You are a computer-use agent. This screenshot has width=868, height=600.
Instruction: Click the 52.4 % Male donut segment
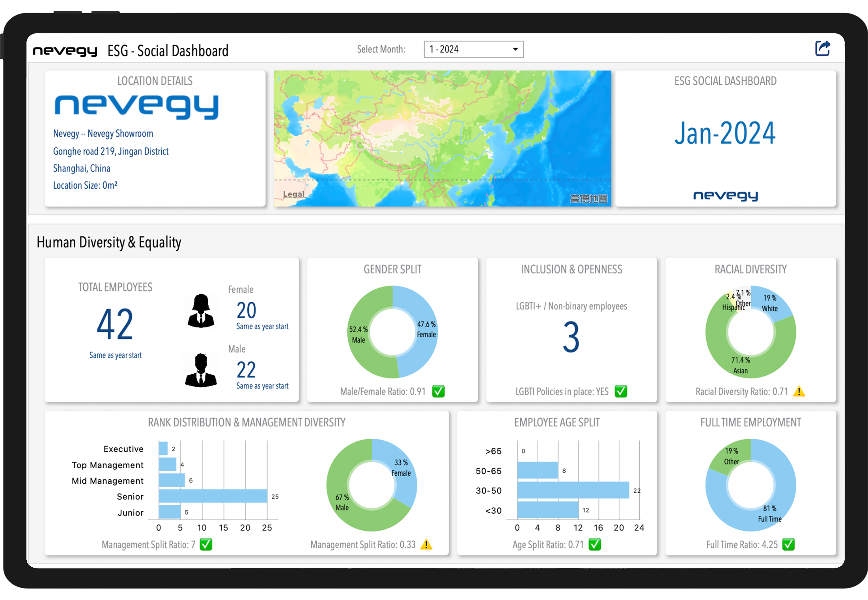[358, 335]
